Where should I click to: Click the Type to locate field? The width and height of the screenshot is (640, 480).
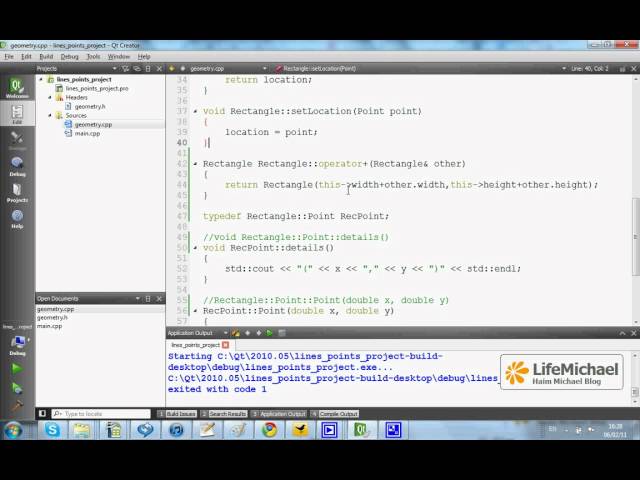[101, 414]
